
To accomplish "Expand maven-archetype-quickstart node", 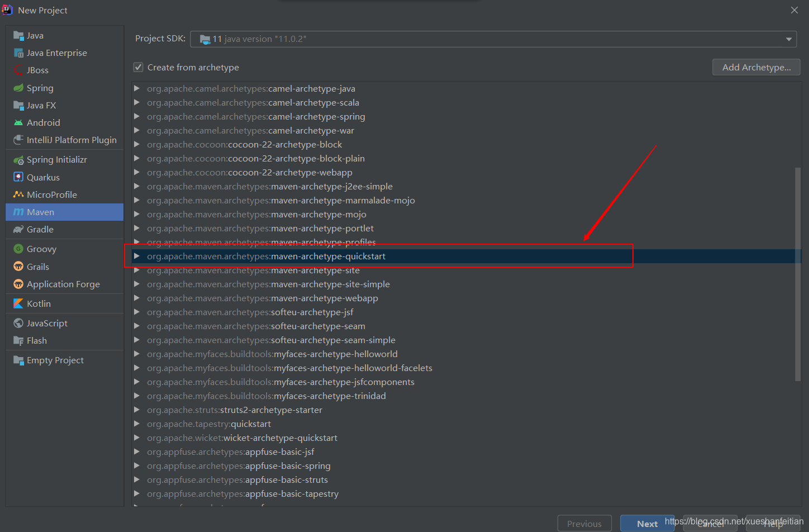I will [x=137, y=256].
